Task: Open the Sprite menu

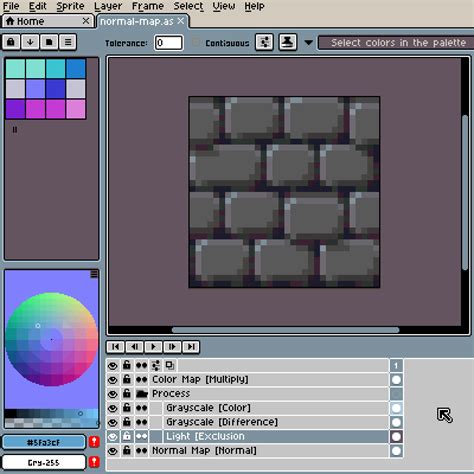Action: pos(70,6)
